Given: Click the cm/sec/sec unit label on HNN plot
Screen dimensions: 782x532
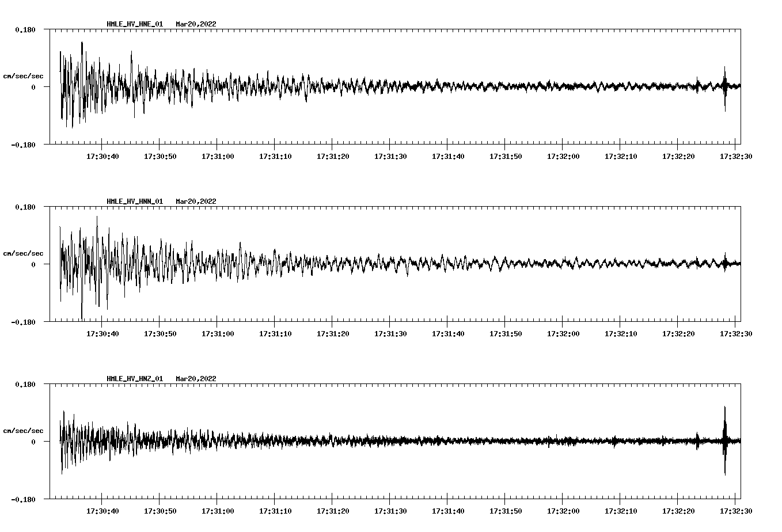Looking at the screenshot, I should pyautogui.click(x=24, y=253).
